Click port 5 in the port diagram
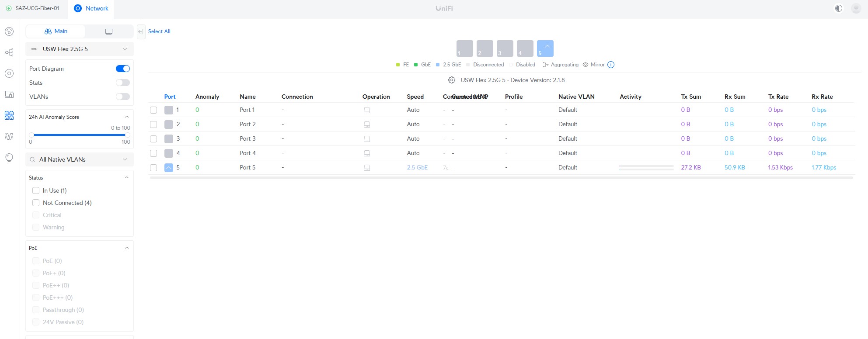The height and width of the screenshot is (339, 868). [545, 48]
